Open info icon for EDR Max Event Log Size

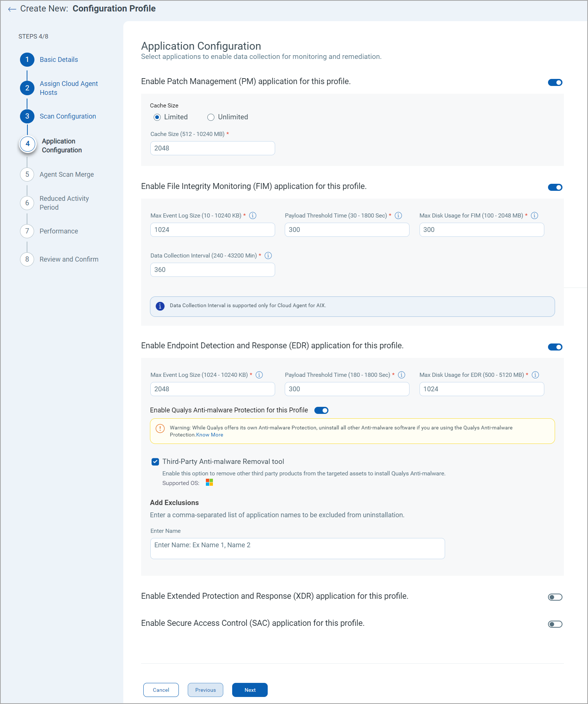pos(260,375)
